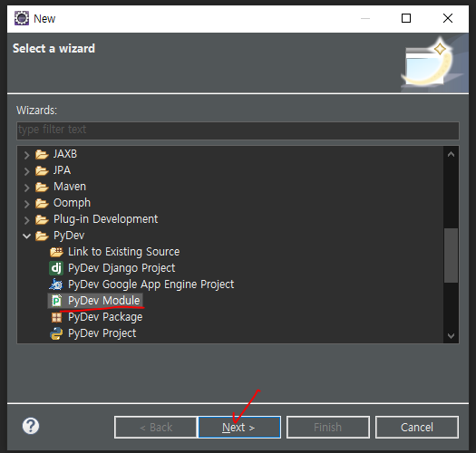
Task: Click the PyDev Module P icon
Action: 56,301
